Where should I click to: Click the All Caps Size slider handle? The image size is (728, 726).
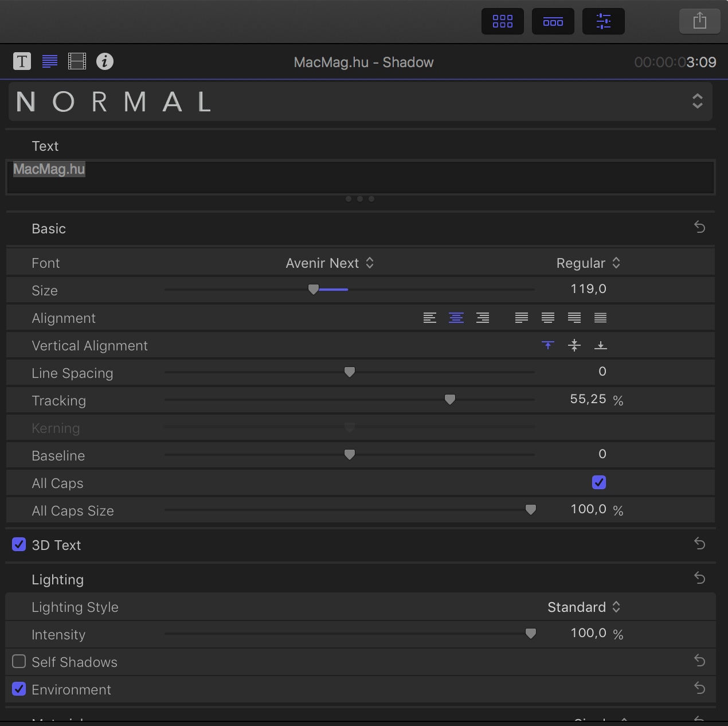coord(531,510)
